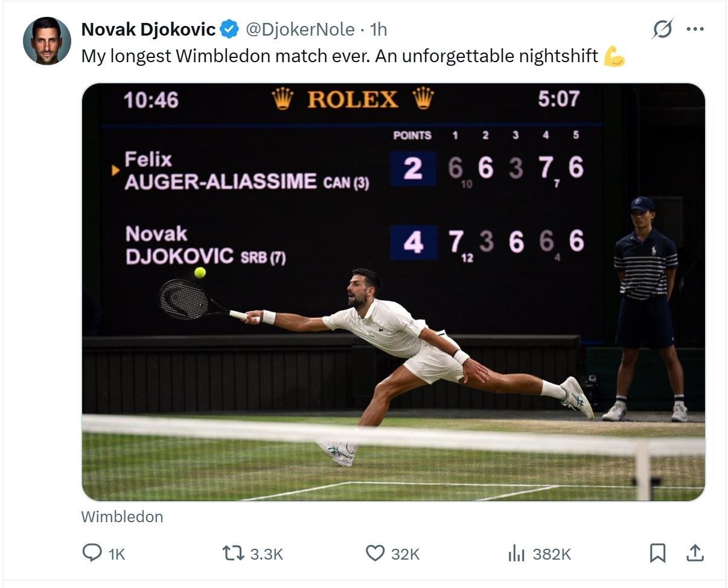Click the 3.3K reposts count
The width and height of the screenshot is (728, 588).
[266, 554]
